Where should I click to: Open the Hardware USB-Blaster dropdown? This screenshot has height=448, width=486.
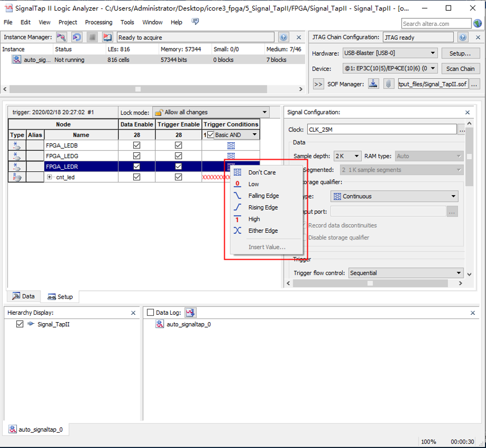tap(389, 53)
